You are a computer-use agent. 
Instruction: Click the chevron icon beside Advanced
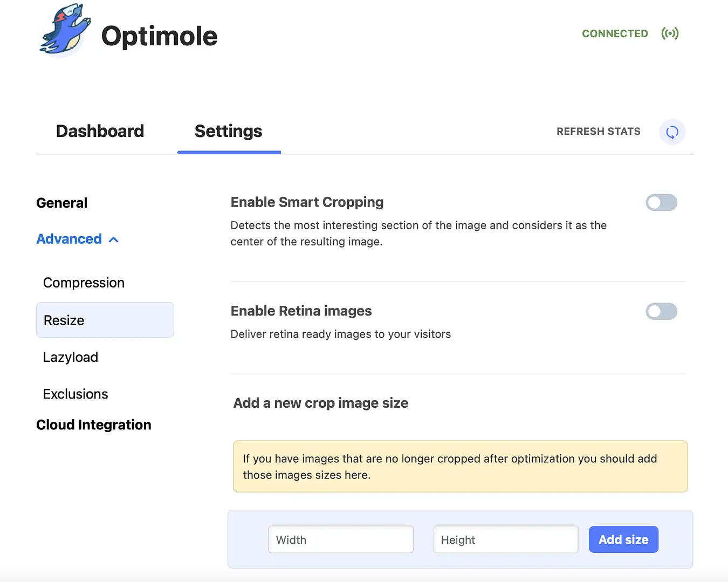click(114, 239)
